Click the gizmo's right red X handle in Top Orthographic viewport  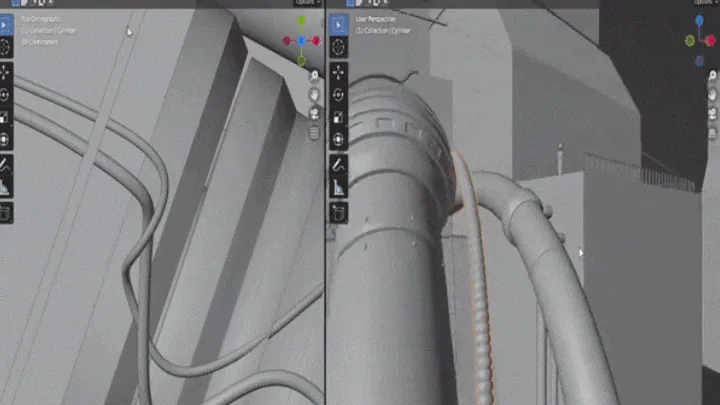coord(316,41)
